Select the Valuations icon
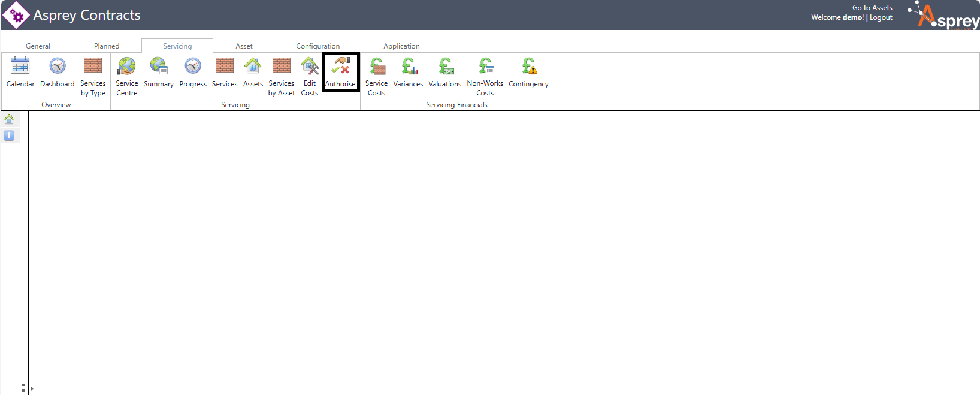 tap(446, 66)
